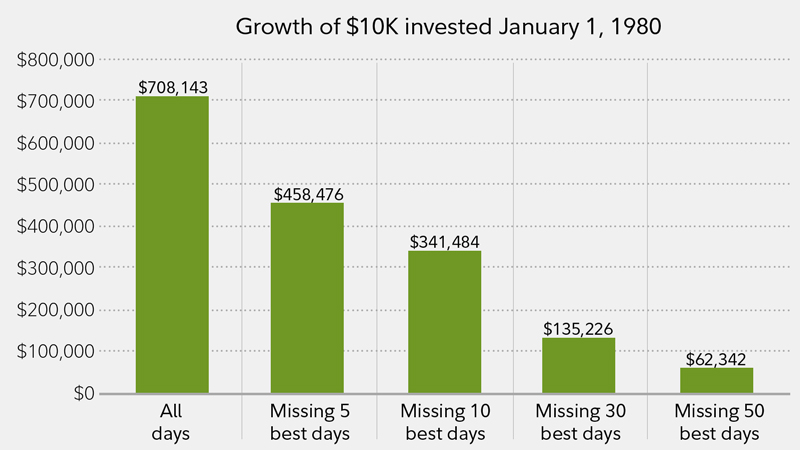Select the shortest bar for Missing 50 days

coord(715,380)
